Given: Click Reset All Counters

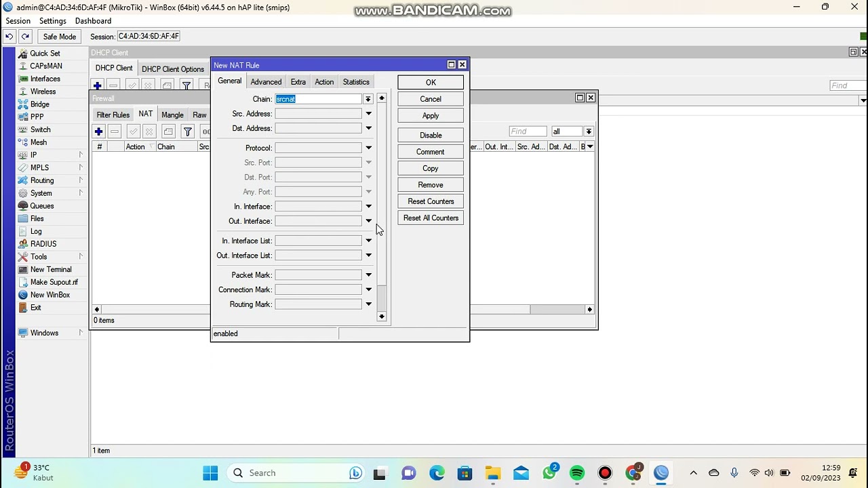Looking at the screenshot, I should point(431,218).
